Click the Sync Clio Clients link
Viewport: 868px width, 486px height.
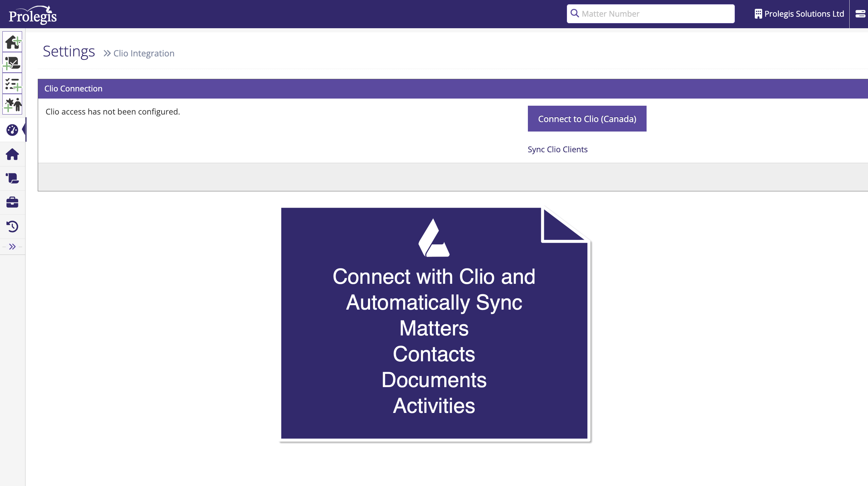point(557,150)
